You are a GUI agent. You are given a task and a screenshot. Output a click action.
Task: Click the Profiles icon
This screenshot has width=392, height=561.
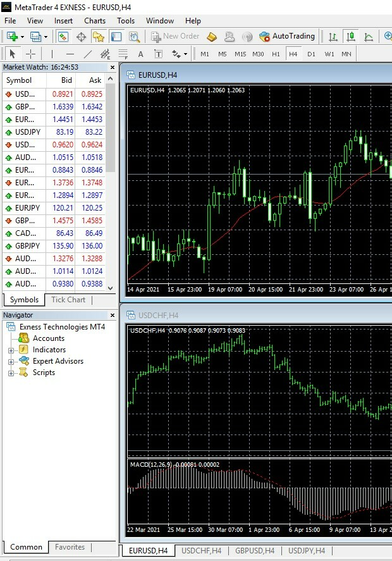tap(36, 37)
